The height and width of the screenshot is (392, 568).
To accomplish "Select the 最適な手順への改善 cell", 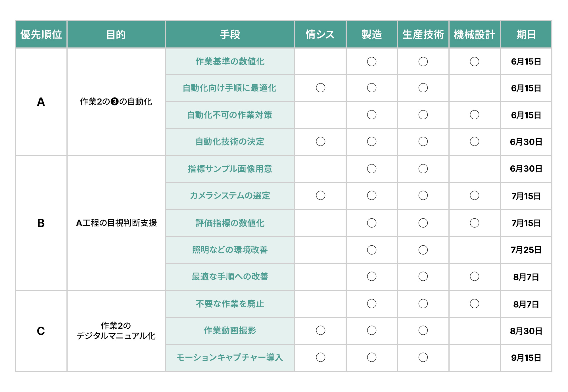I will pos(230,277).
